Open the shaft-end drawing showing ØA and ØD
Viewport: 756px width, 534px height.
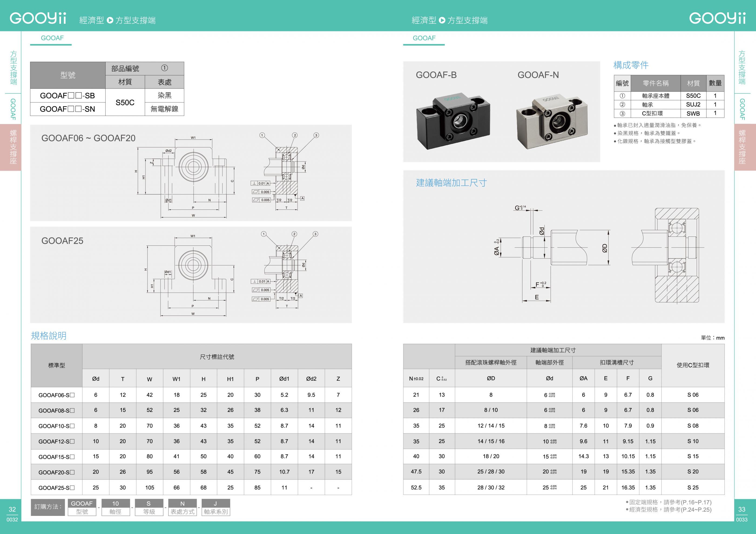(x=552, y=254)
